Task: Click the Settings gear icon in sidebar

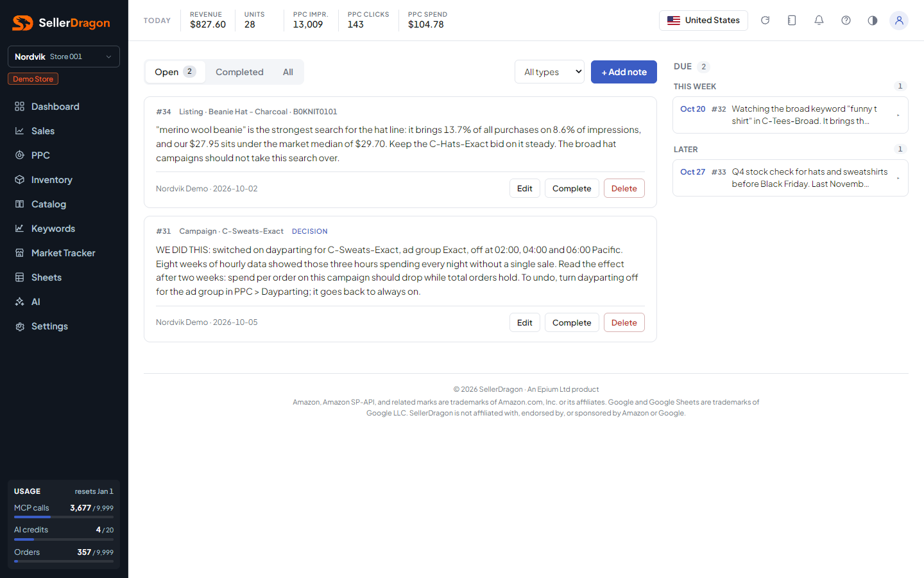Action: click(x=20, y=326)
